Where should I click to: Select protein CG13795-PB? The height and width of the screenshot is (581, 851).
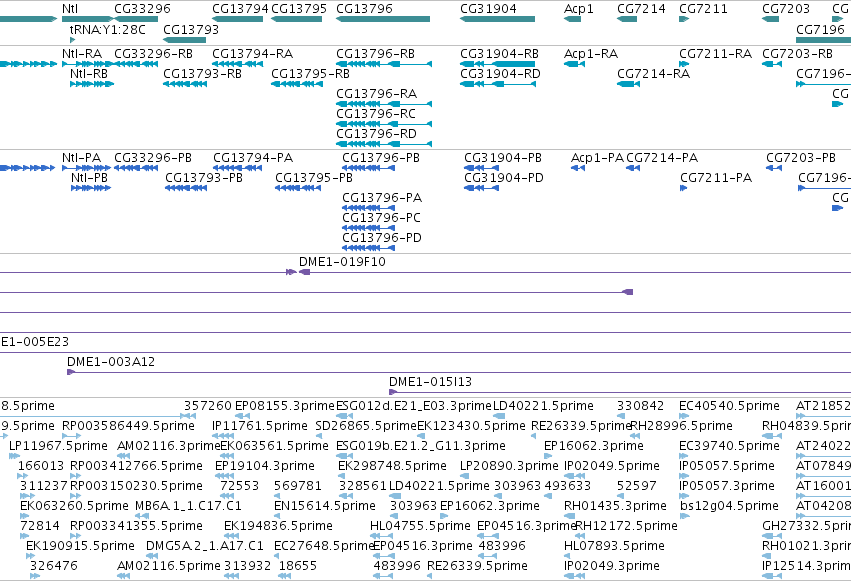(x=297, y=188)
